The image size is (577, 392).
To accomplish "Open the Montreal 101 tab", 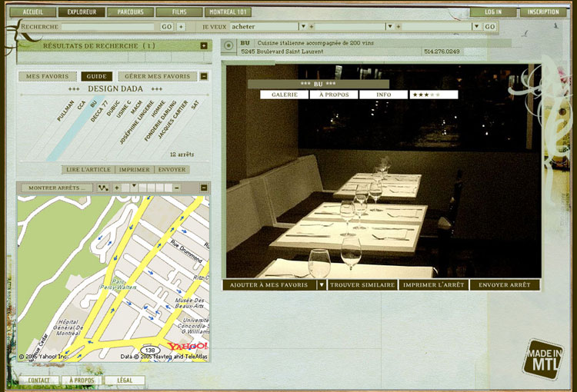I will click(x=228, y=12).
